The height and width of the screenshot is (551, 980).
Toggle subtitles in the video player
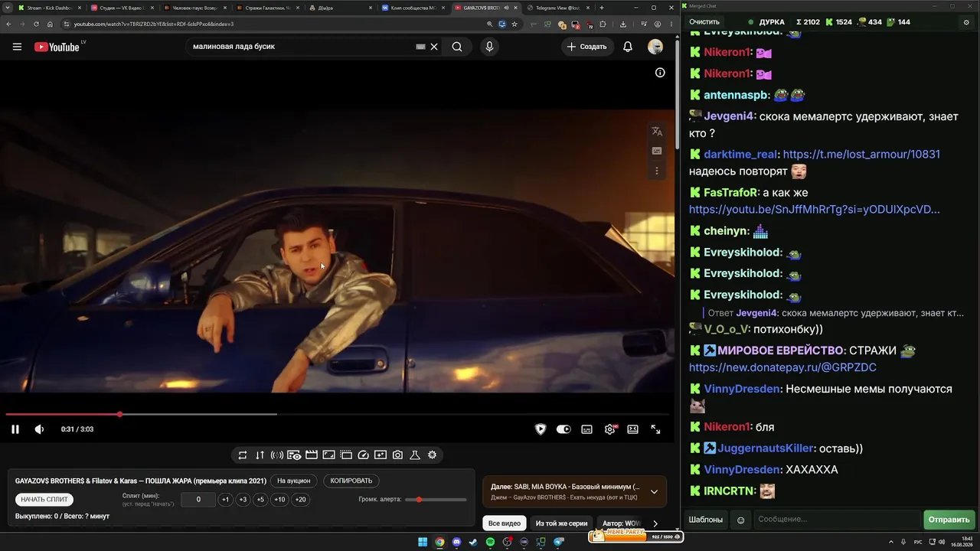[x=586, y=429]
